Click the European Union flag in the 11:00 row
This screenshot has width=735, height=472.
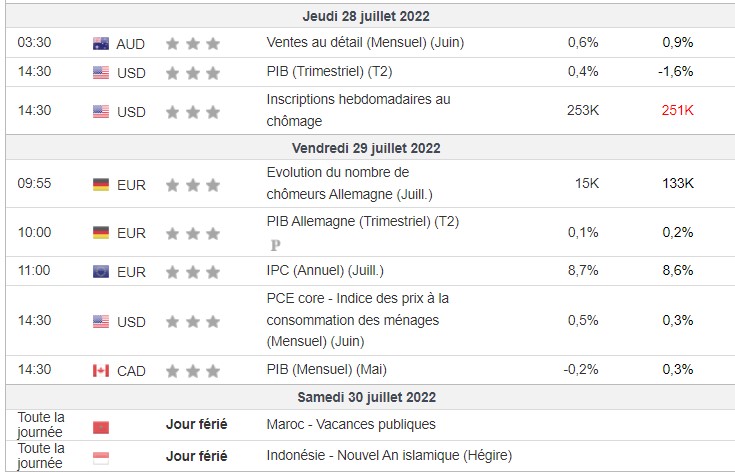pyautogui.click(x=101, y=271)
